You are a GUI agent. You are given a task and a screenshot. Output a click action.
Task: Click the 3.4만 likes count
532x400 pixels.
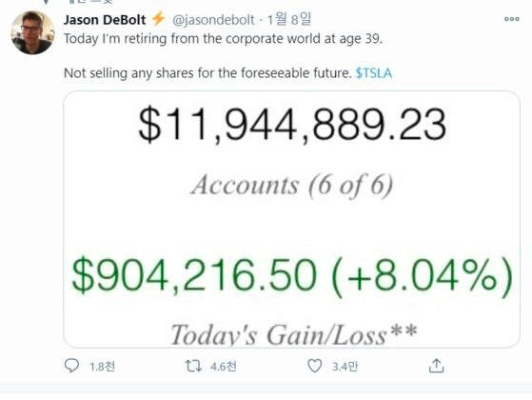coord(345,367)
